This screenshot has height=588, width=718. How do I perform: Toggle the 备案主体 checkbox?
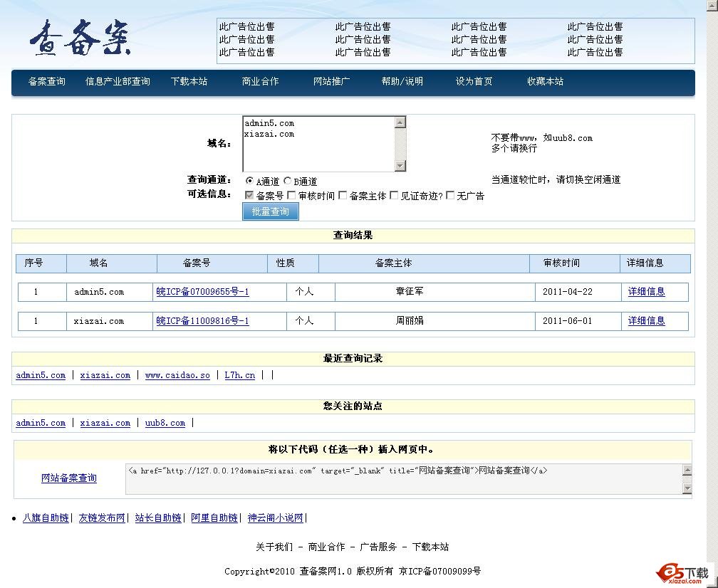click(343, 195)
